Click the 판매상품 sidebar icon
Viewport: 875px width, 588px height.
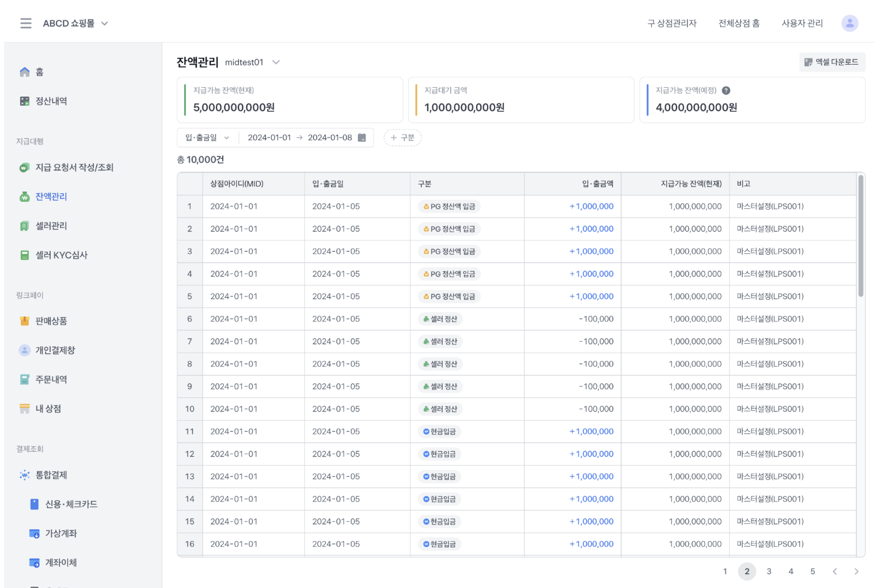24,321
